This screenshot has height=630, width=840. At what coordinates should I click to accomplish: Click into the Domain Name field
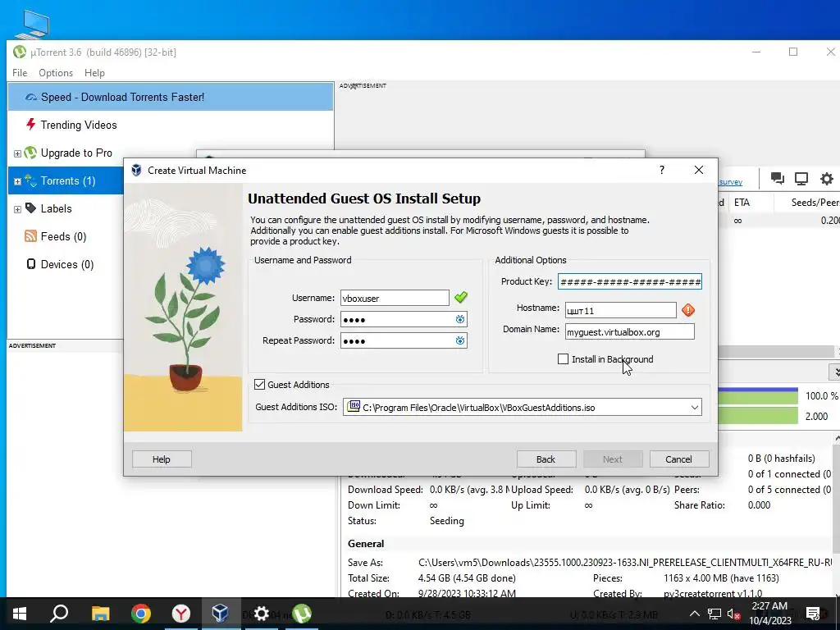pos(630,331)
